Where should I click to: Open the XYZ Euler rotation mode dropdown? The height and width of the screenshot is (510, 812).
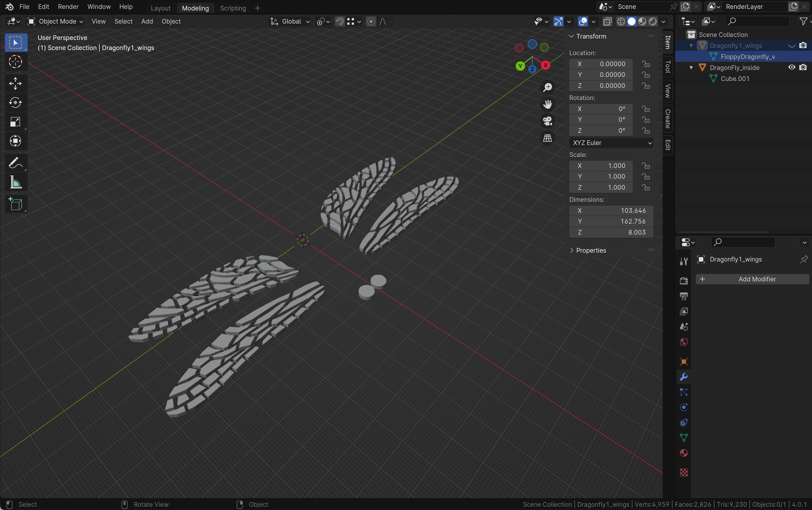point(611,143)
